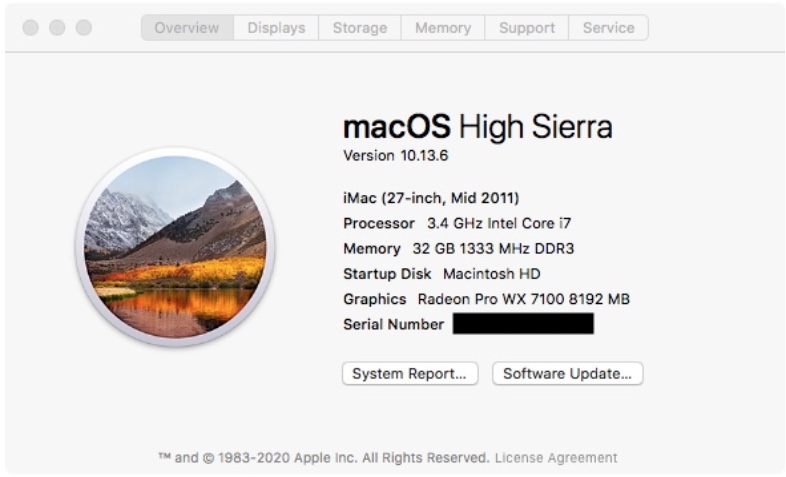Screen dimensions: 786x477
Task: Click the Radeon Pro WX 7100 graphics text
Action: (523, 299)
